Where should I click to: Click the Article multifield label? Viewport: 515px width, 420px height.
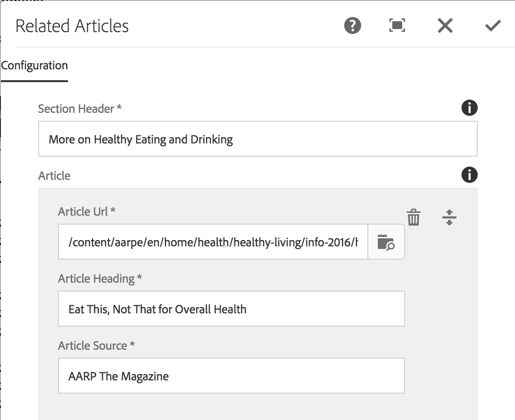54,176
